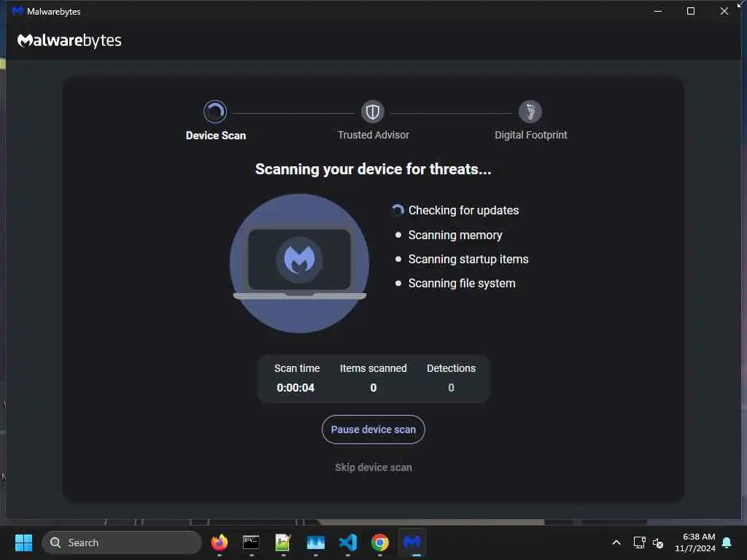The height and width of the screenshot is (560, 747).
Task: Click the taskbar Search box
Action: pos(122,542)
